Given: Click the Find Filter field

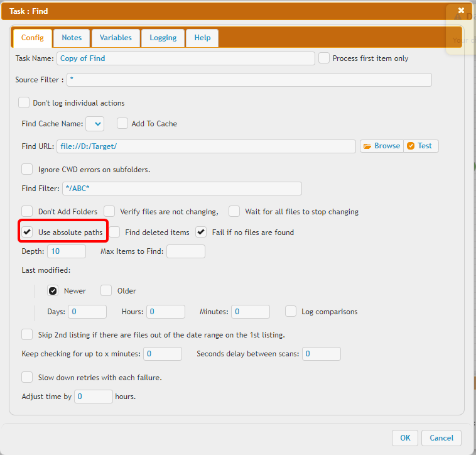Looking at the screenshot, I should tap(182, 189).
